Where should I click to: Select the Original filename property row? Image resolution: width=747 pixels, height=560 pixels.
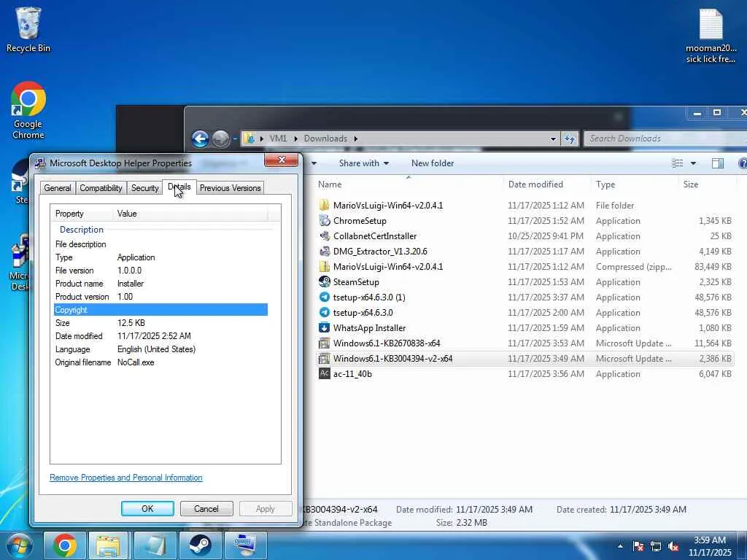coord(160,362)
